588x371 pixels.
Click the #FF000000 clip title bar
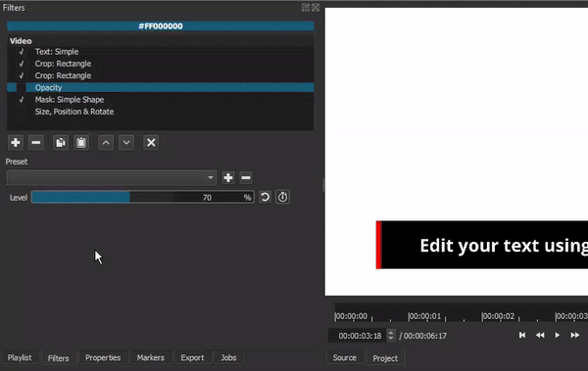click(x=161, y=26)
